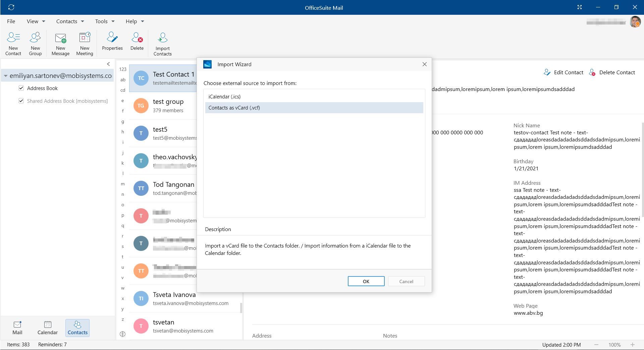This screenshot has height=350, width=644.
Task: Jump to letter 'm' in index
Action: coord(123,184)
